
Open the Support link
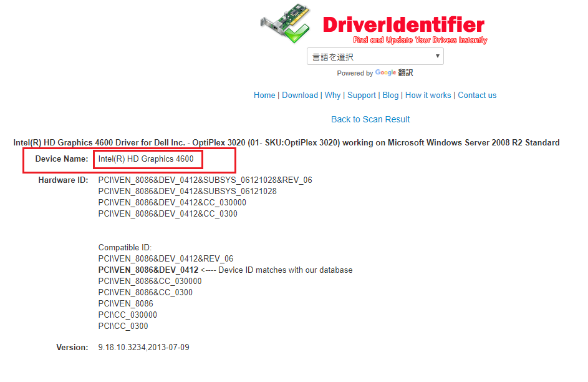click(362, 95)
